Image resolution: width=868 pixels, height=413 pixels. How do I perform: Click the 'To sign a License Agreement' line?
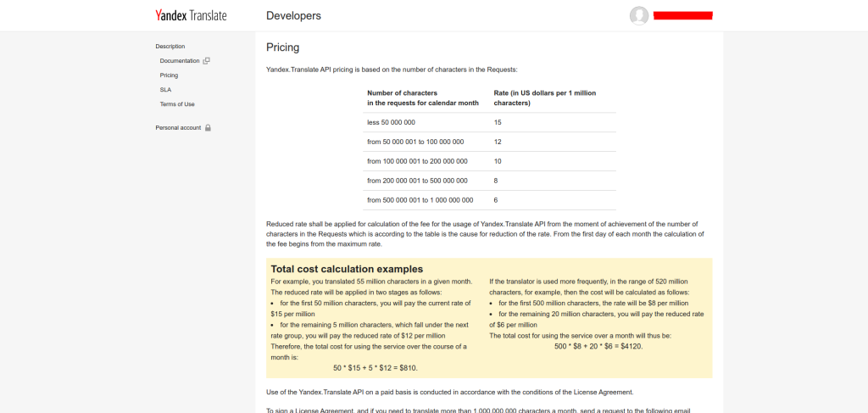[479, 410]
